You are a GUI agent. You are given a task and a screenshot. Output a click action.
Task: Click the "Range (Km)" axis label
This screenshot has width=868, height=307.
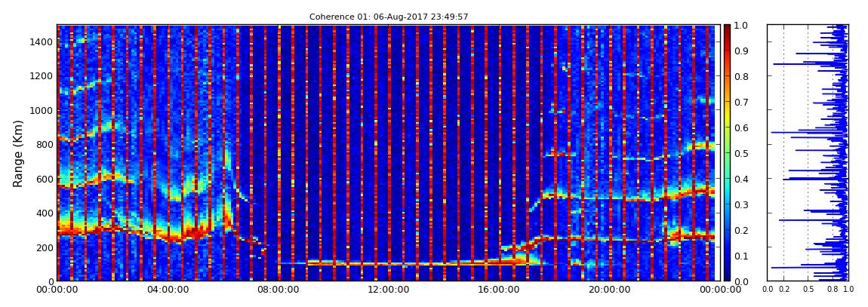17,152
